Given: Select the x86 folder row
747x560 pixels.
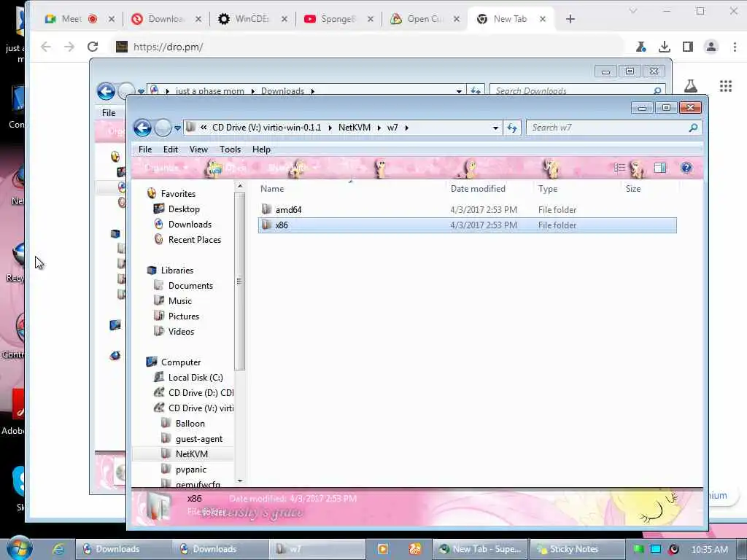Looking at the screenshot, I should (x=467, y=225).
